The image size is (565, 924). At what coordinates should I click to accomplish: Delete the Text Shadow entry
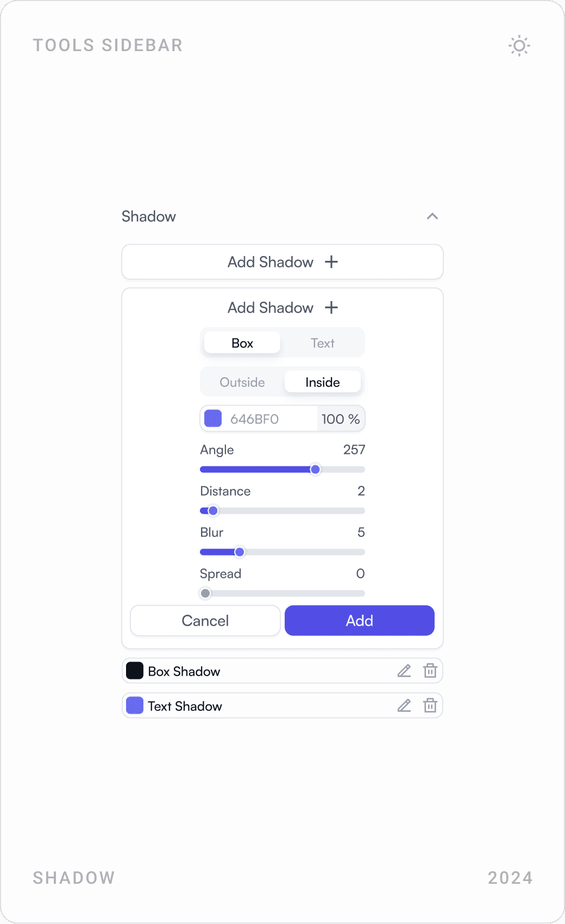(x=430, y=706)
